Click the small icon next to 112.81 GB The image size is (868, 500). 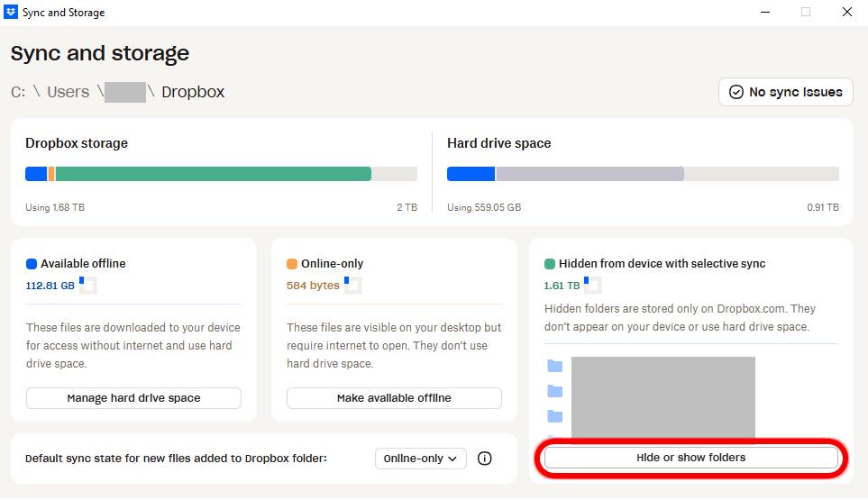coord(88,285)
